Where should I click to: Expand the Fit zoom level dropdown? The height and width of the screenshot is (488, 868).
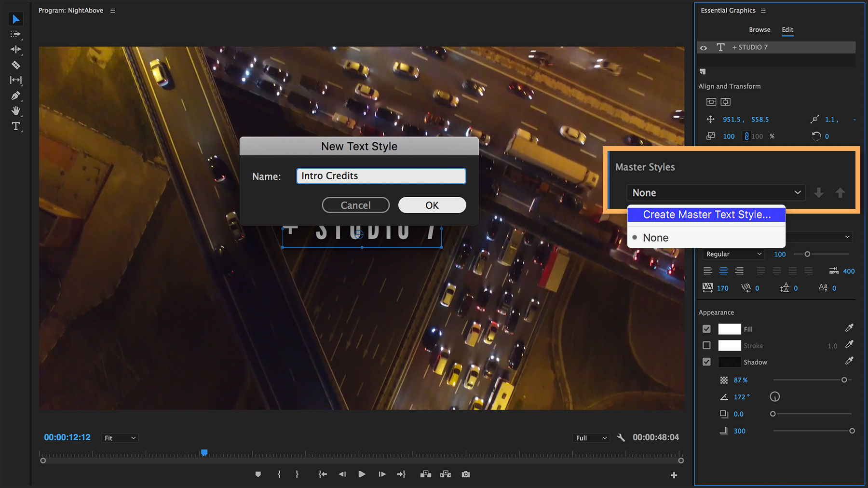[x=119, y=437]
